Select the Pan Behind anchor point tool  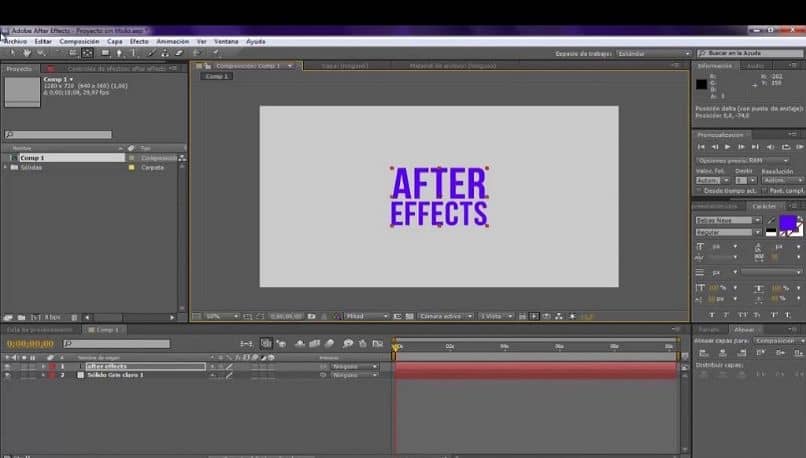(87, 53)
